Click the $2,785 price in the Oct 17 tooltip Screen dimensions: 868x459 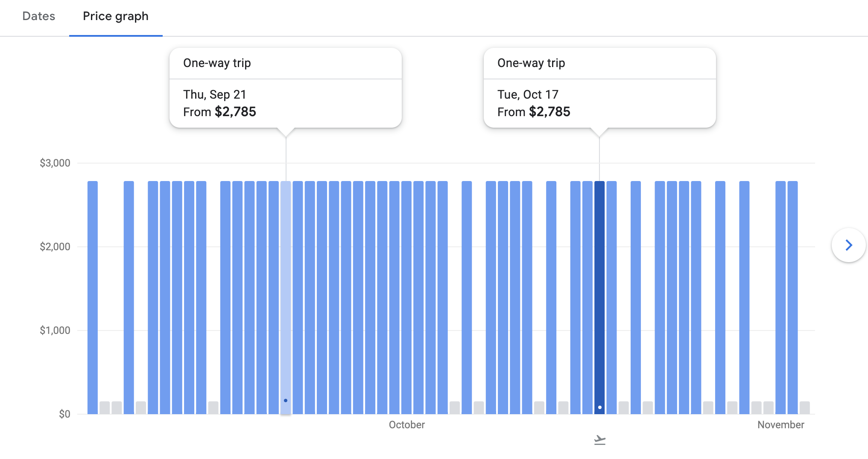(x=549, y=112)
